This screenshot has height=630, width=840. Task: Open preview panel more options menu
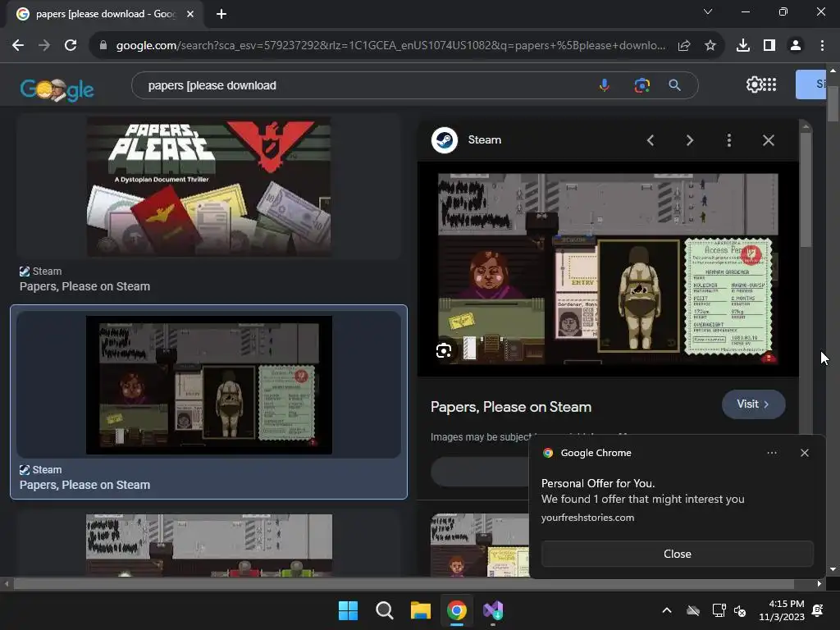pyautogui.click(x=729, y=140)
